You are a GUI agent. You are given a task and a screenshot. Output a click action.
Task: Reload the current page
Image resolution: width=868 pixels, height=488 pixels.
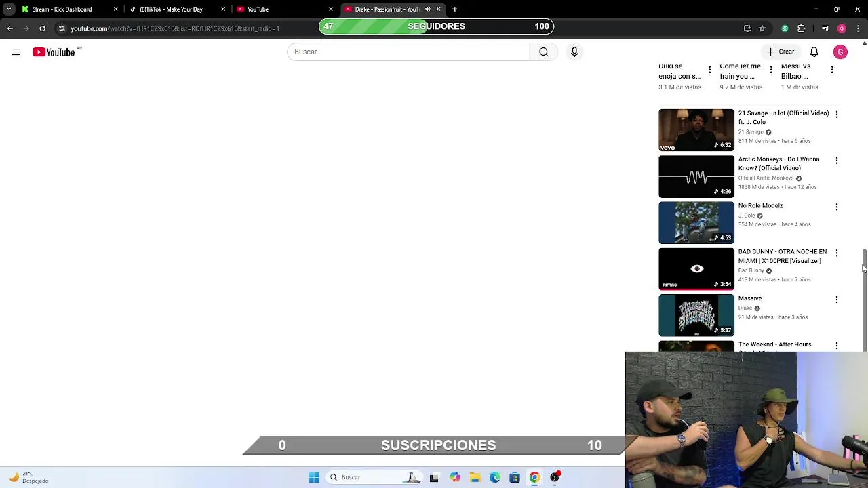click(42, 28)
